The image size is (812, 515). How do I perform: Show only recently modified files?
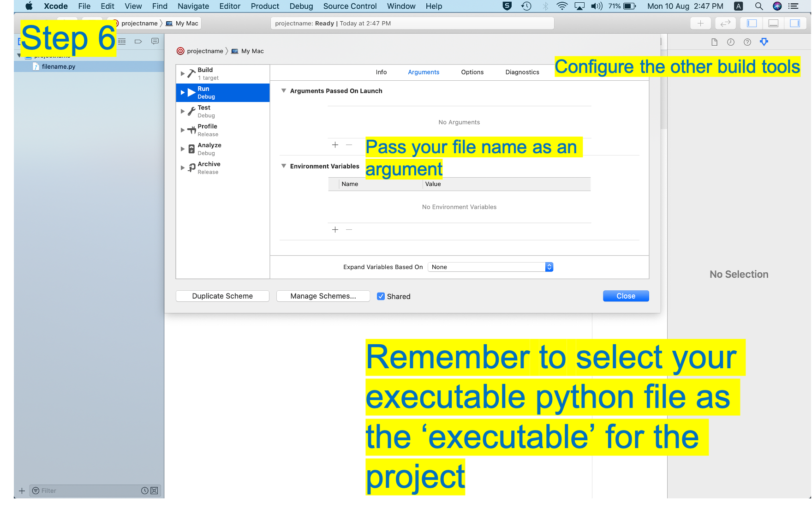145,491
